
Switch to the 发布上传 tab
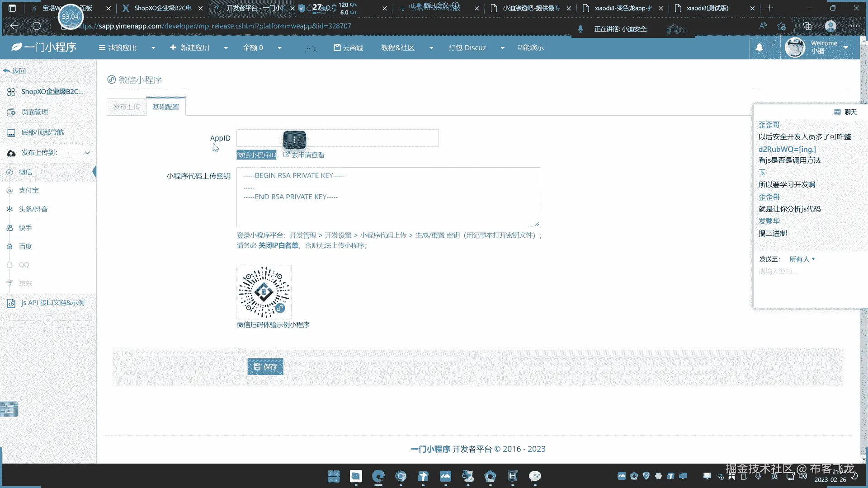127,107
